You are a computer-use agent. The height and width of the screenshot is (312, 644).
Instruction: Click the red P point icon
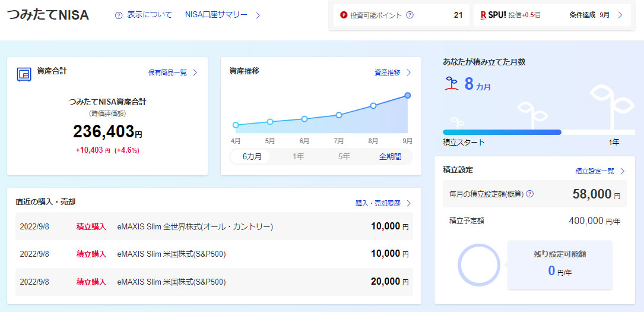[x=344, y=15]
